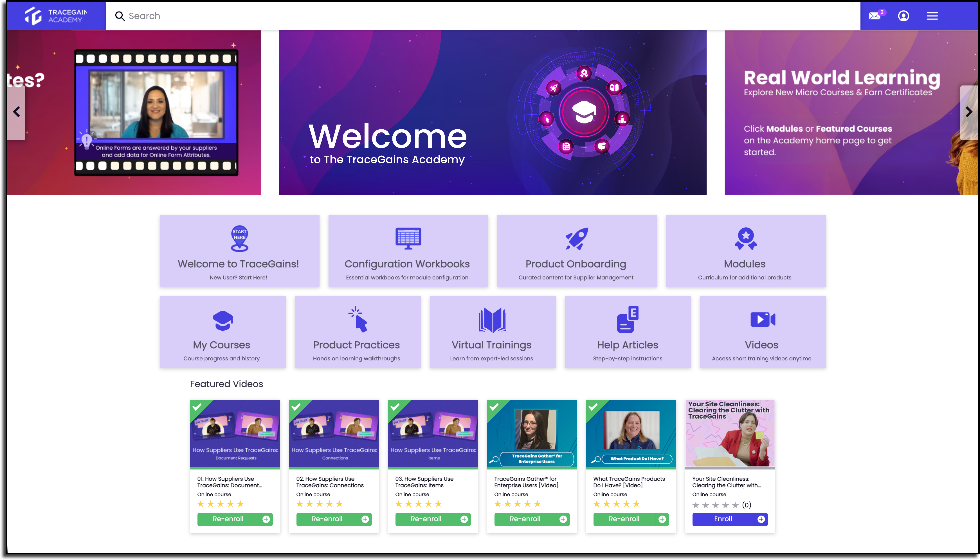Click the search input field
This screenshot has width=980, height=560.
point(483,16)
